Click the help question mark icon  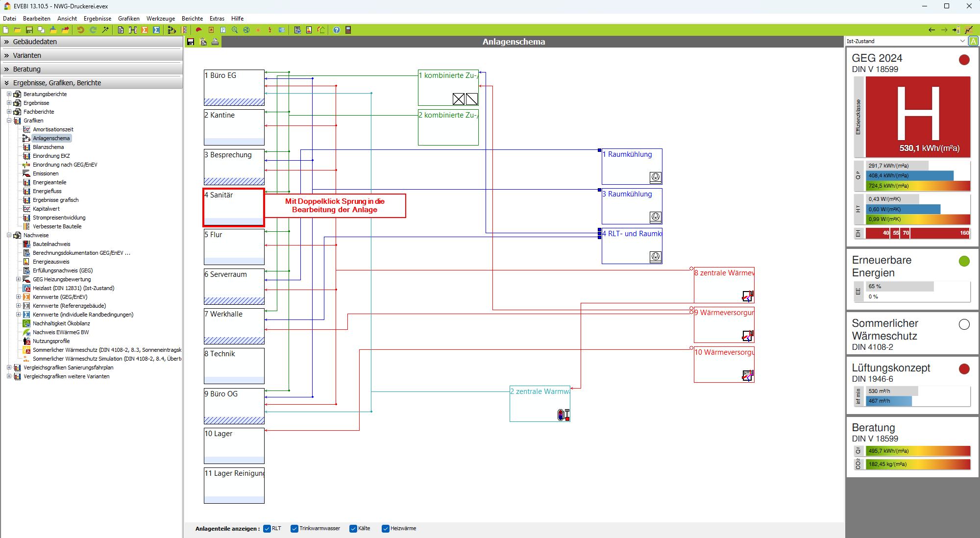pos(337,30)
